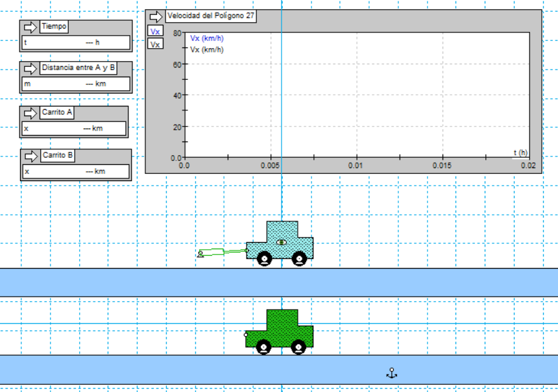Click the arrow icon on Carrito B meter
The image size is (558, 392).
pyautogui.click(x=30, y=156)
